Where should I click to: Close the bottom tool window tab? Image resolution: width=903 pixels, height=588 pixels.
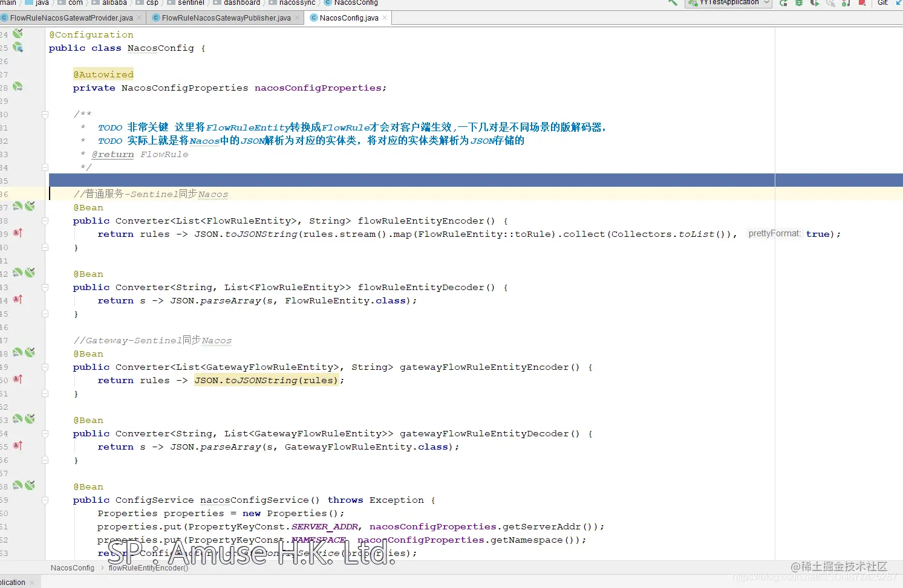[x=33, y=583]
